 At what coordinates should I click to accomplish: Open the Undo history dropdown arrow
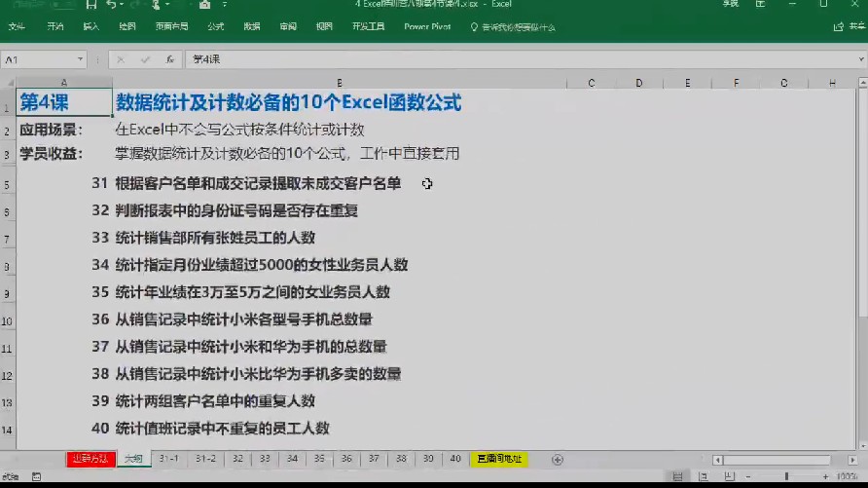click(122, 5)
